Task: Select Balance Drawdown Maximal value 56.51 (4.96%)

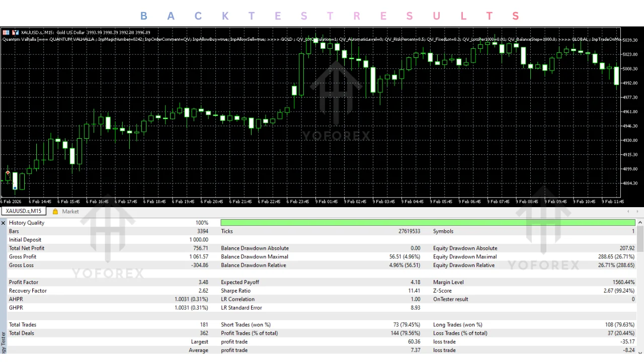Action: [405, 257]
